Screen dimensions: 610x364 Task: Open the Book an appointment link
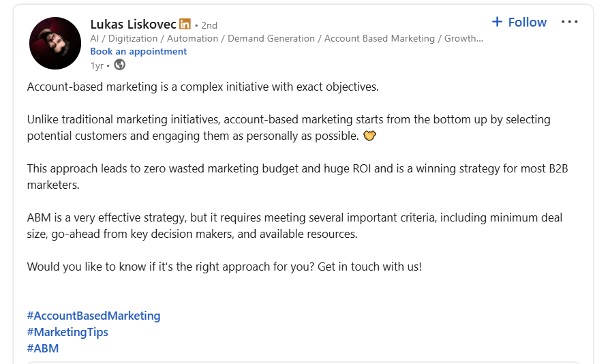[138, 51]
